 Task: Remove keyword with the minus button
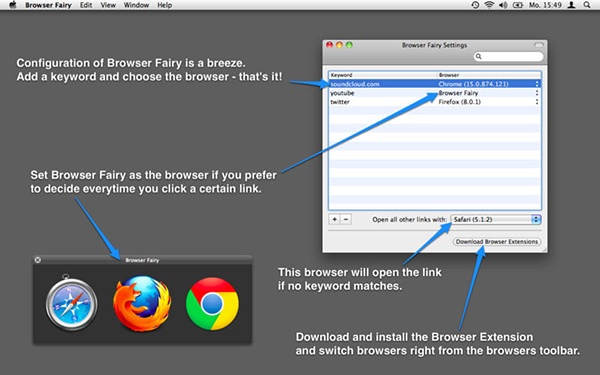click(346, 219)
